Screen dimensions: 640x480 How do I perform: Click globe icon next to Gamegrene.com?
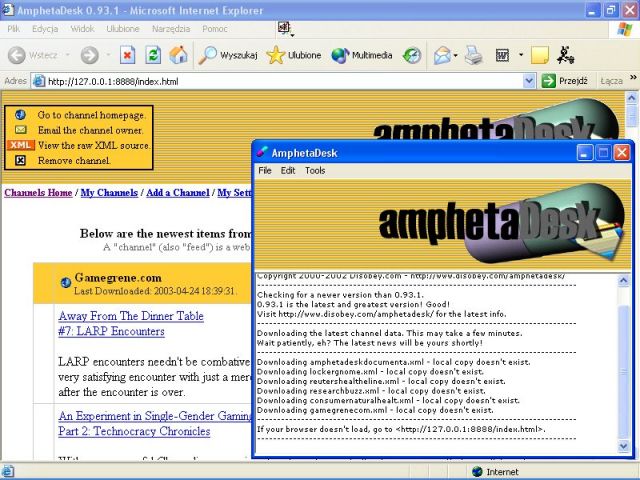coord(66,282)
